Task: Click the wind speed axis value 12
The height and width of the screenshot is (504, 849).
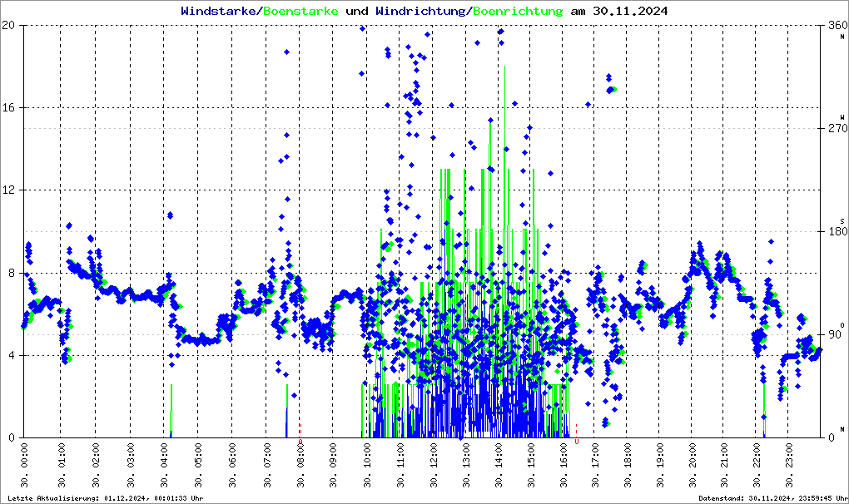Action: (x=7, y=190)
